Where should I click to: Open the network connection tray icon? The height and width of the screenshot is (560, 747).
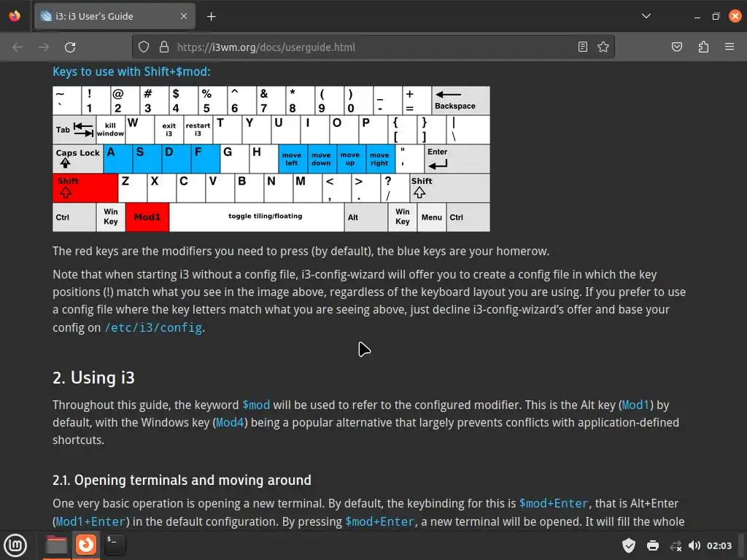pos(676,545)
